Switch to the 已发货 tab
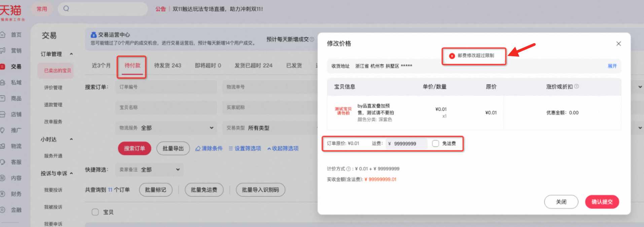The width and height of the screenshot is (644, 227). pyautogui.click(x=294, y=65)
